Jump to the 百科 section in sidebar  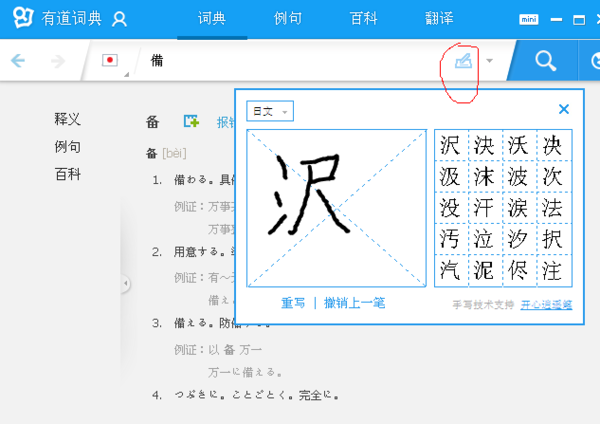coord(67,174)
